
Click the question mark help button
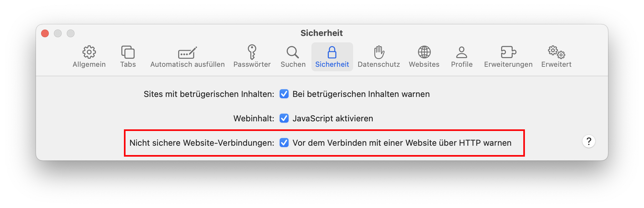[589, 142]
